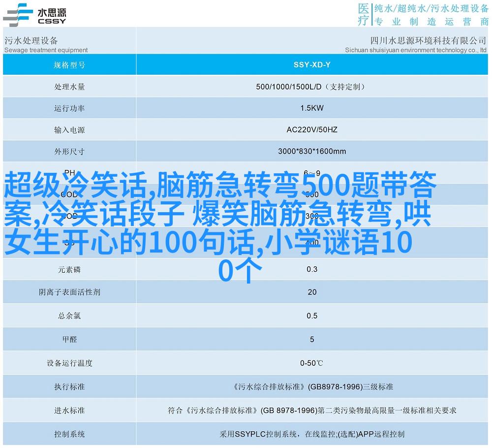Select the 进水标准 row label
Screen dimensions: 492x448
coord(69,410)
